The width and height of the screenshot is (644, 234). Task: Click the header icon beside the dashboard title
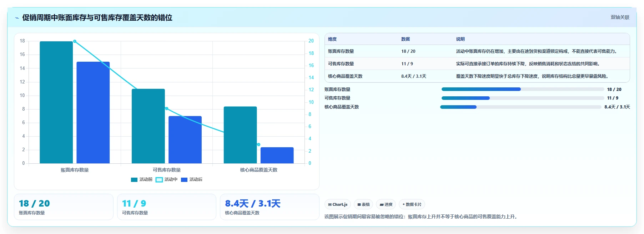click(x=17, y=18)
